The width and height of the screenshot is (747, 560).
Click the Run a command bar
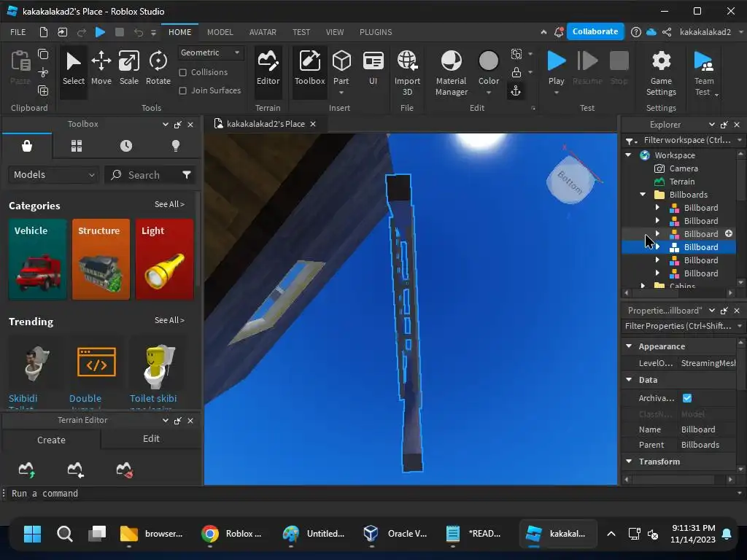371,494
